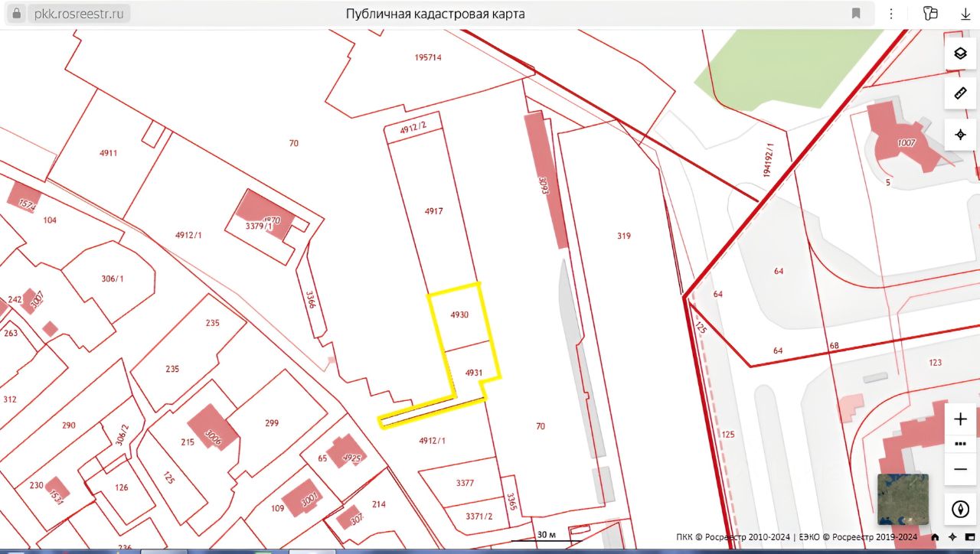Viewport: 980px width, 554px height.
Task: Click the red building labeled 3093
Action: click(x=545, y=181)
